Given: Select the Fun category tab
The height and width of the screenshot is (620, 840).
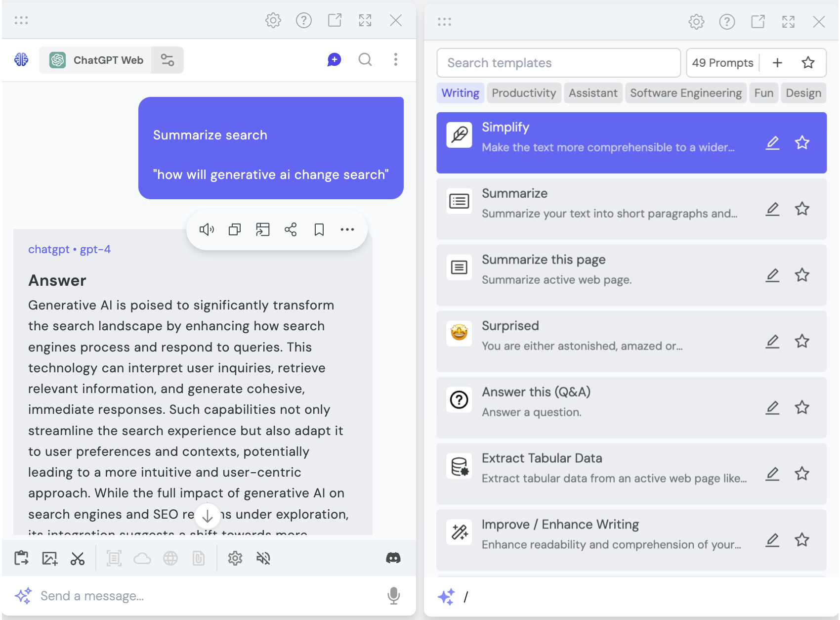Looking at the screenshot, I should (x=764, y=93).
